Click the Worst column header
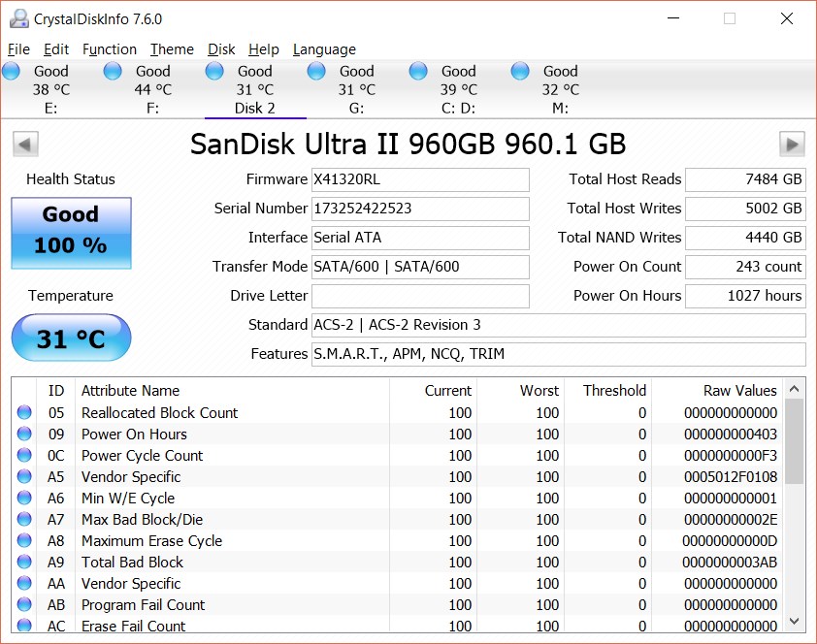The height and width of the screenshot is (644, 817). (520, 391)
